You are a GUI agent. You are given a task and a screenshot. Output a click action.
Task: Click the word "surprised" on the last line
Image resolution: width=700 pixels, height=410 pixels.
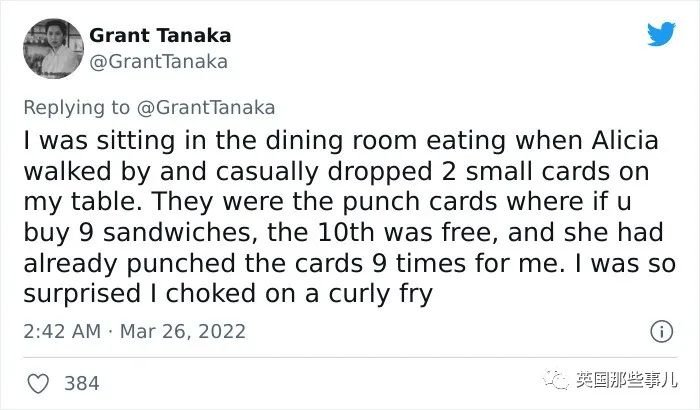(x=82, y=295)
